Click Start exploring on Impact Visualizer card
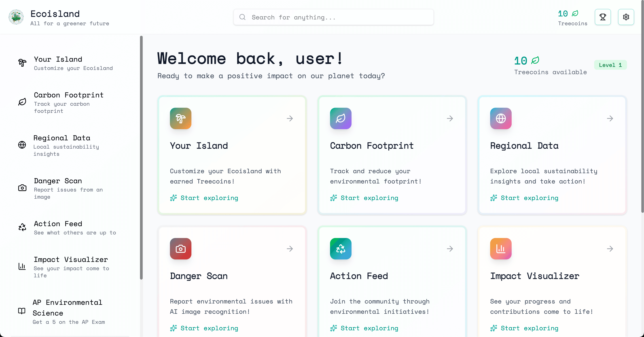 coord(524,328)
